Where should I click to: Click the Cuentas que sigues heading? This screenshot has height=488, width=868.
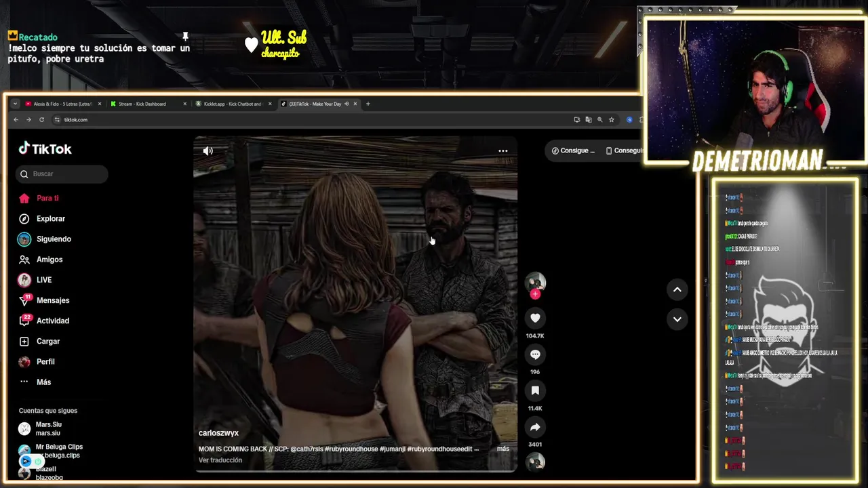[x=48, y=411]
